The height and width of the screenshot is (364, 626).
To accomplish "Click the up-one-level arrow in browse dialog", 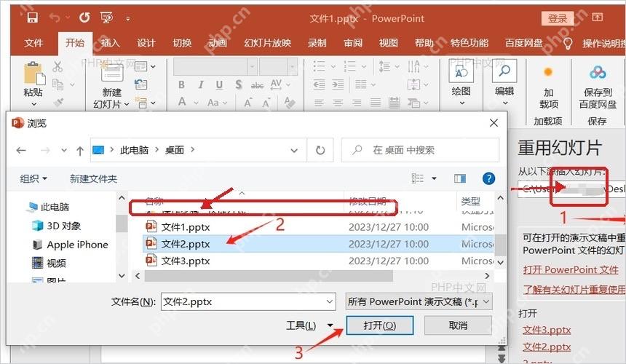I will coord(80,151).
